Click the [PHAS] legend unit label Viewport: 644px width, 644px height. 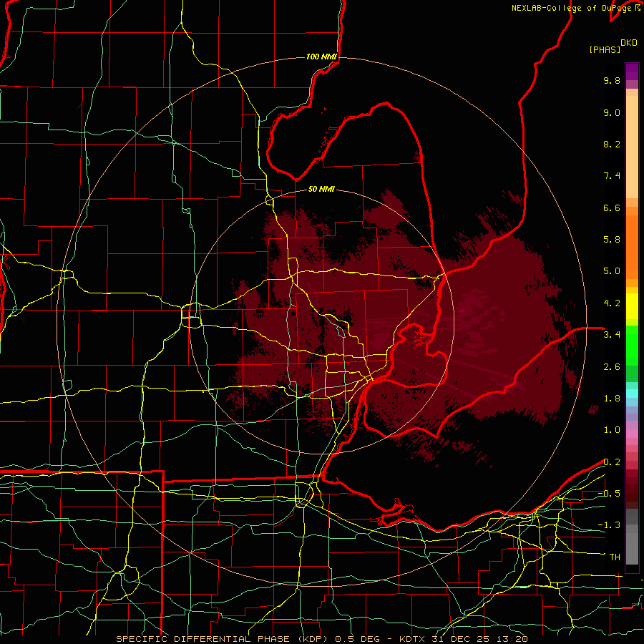(x=605, y=49)
